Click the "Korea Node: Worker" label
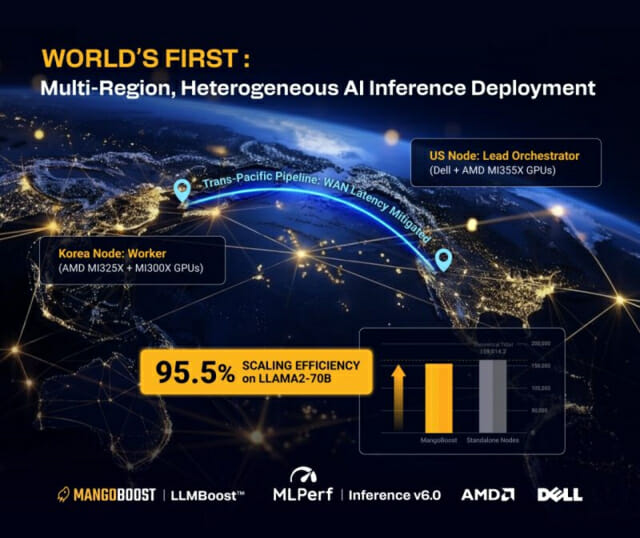 [112, 253]
